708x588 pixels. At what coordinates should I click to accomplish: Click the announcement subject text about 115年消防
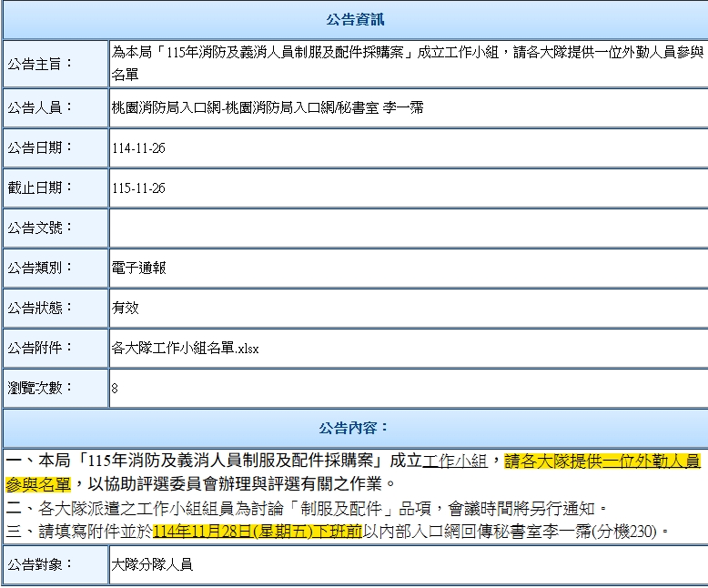coord(407,53)
